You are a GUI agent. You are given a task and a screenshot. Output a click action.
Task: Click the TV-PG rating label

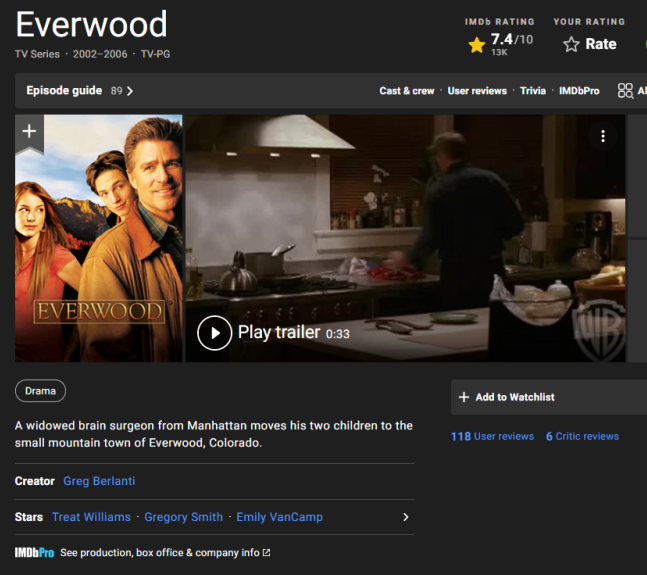tap(155, 54)
